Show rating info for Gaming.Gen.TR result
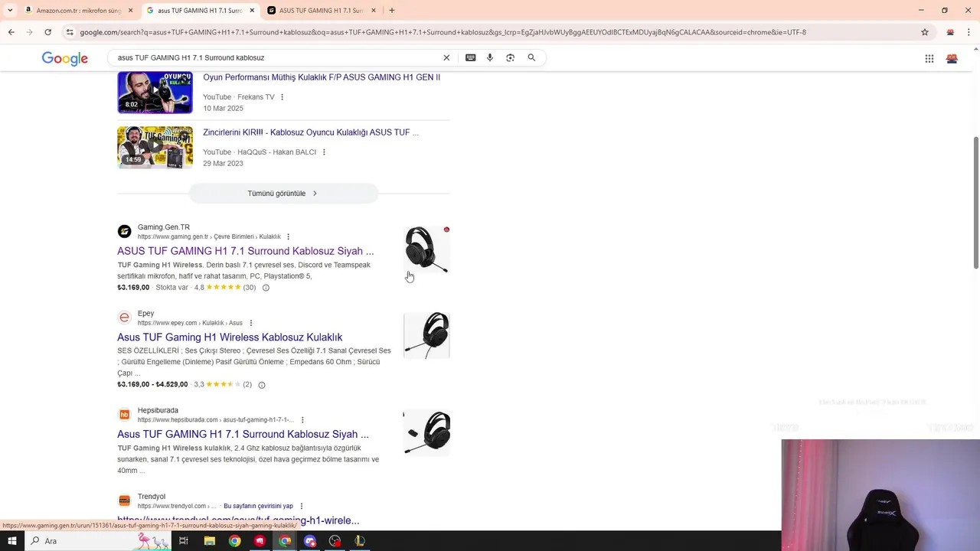 coord(266,288)
